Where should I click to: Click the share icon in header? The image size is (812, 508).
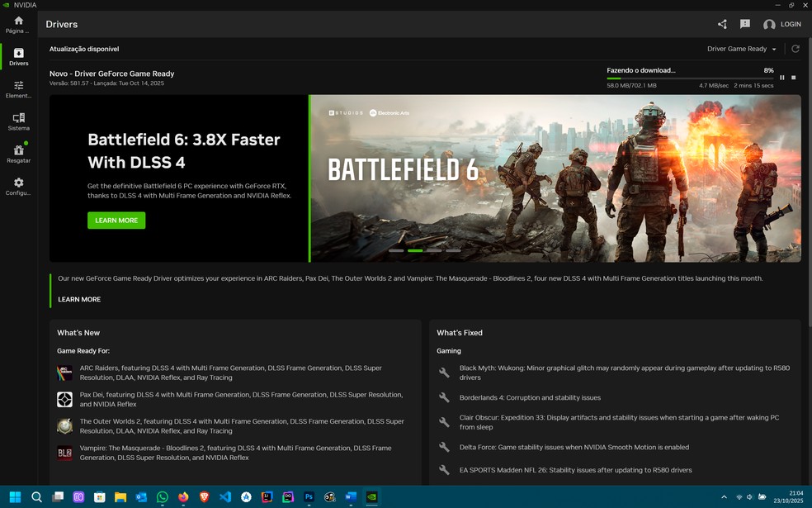point(722,25)
